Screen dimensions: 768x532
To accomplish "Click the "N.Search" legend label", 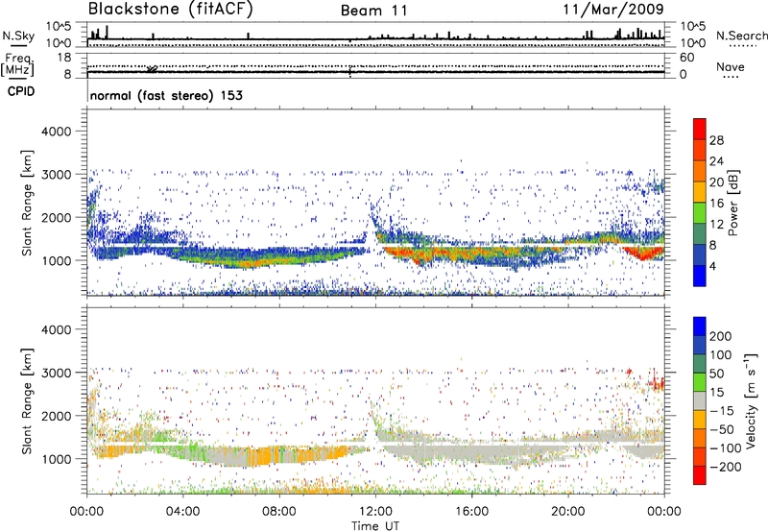I will [x=741, y=36].
